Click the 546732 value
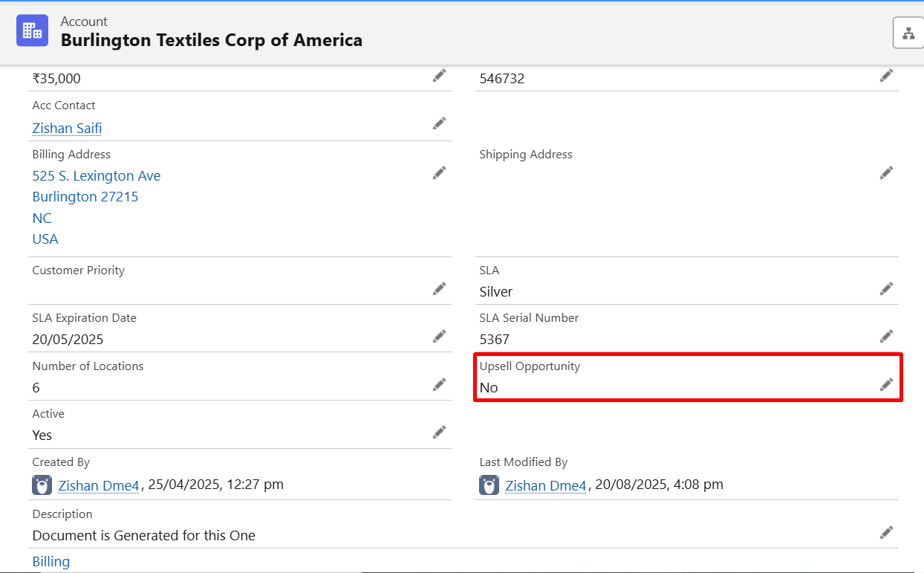Viewport: 924px width, 573px height. [x=502, y=79]
